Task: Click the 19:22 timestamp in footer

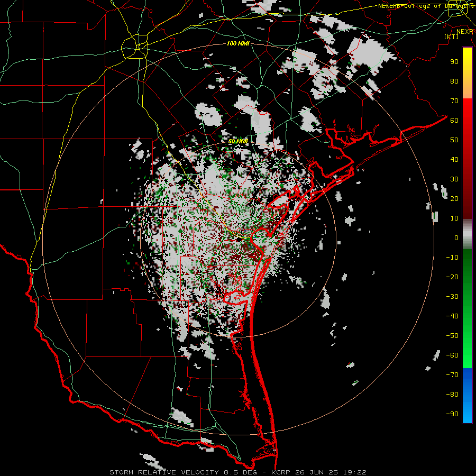Action: pyautogui.click(x=354, y=472)
